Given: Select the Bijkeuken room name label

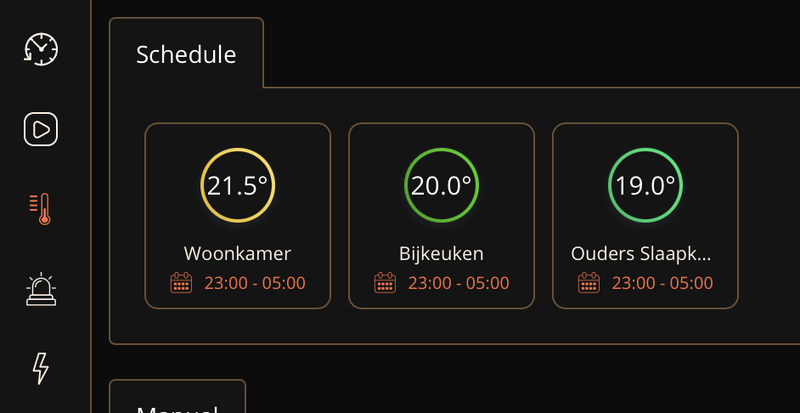Looking at the screenshot, I should pos(441,254).
